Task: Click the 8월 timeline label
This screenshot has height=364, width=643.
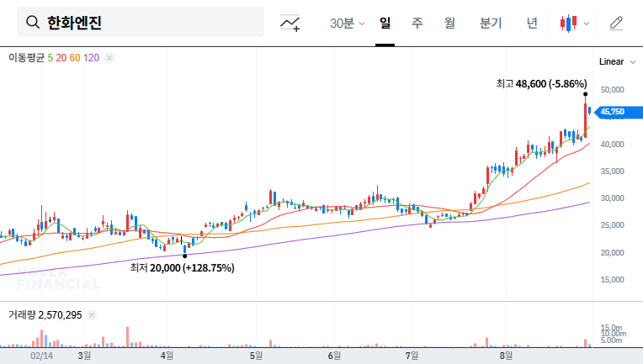Action: pyautogui.click(x=506, y=356)
